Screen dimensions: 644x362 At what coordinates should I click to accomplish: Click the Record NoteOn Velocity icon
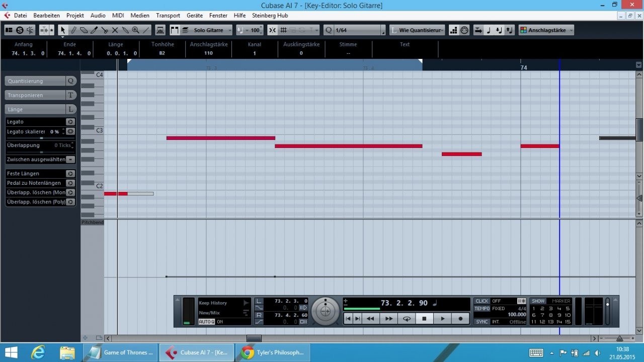point(499,30)
